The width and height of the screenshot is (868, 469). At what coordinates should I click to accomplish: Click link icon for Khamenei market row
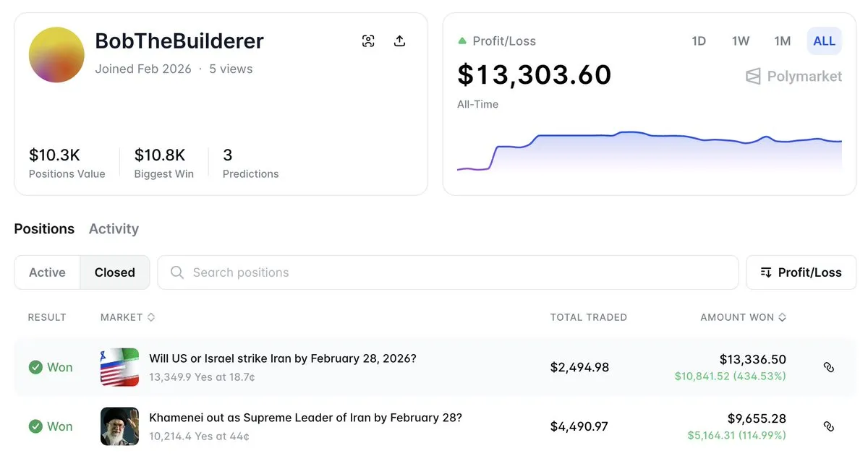tap(829, 426)
